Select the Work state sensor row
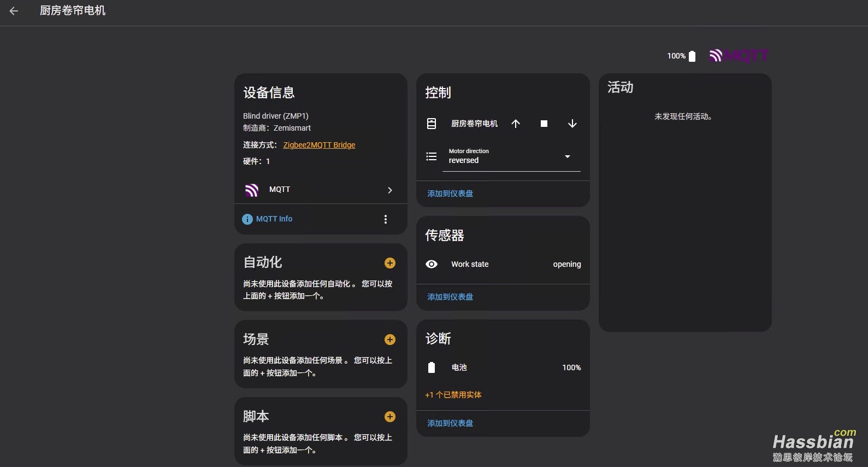868x467 pixels. coord(503,264)
